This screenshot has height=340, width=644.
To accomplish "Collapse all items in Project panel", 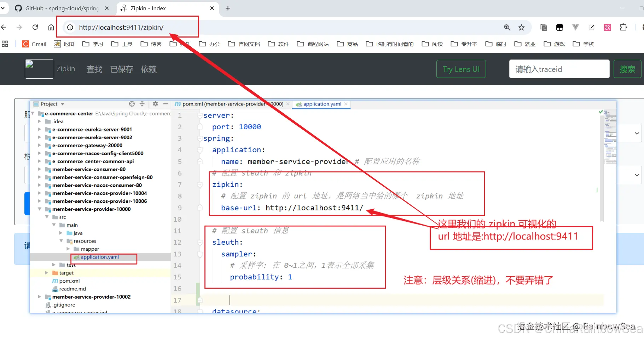I will [142, 104].
